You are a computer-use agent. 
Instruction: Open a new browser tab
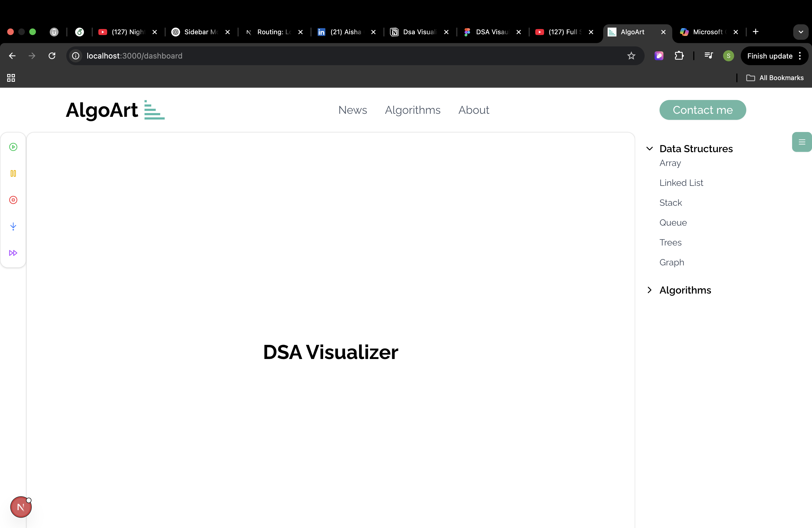(x=756, y=32)
